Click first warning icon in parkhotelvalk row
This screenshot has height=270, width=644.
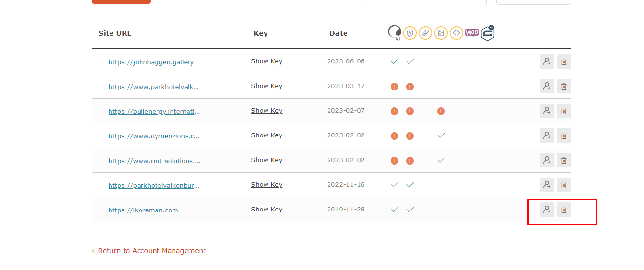[x=394, y=87]
